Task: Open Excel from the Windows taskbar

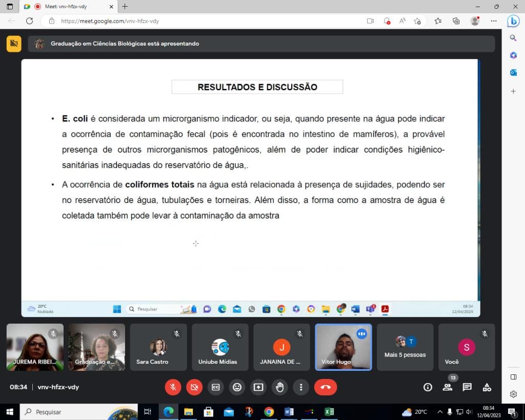Action: click(329, 412)
